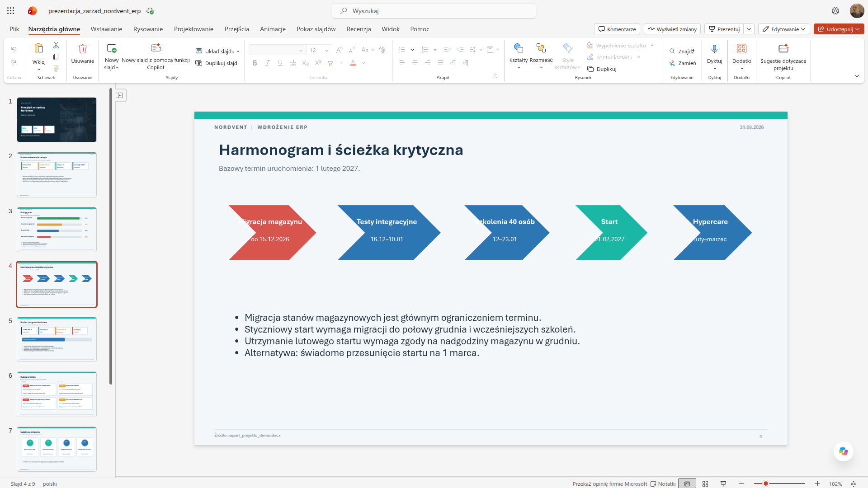This screenshot has width=868, height=488.
Task: Delete slide with Usuwanie trash icon
Action: (x=82, y=49)
